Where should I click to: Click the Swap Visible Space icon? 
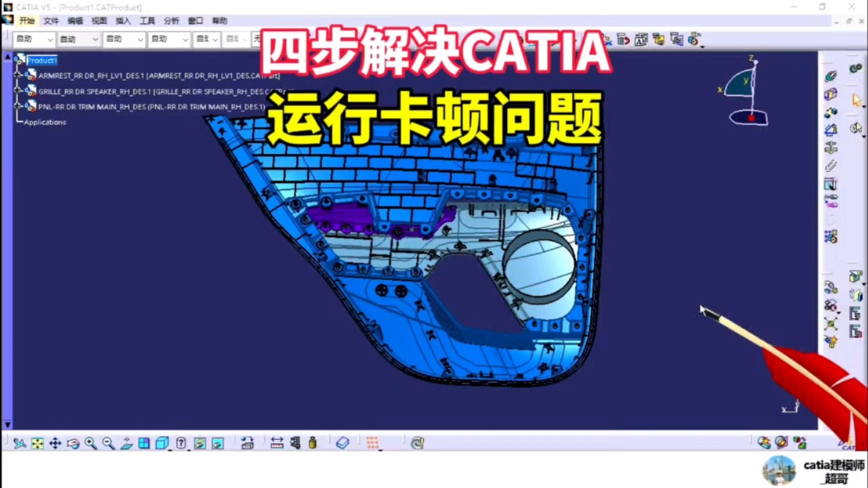click(x=218, y=443)
